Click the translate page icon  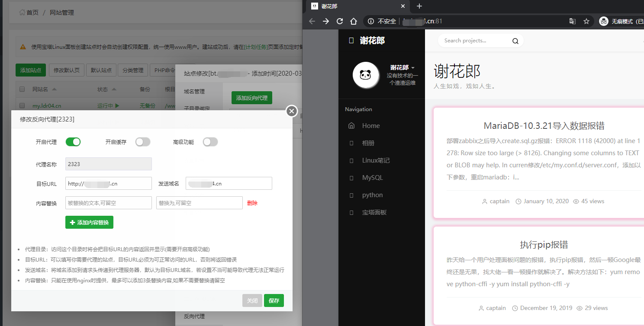(x=572, y=21)
